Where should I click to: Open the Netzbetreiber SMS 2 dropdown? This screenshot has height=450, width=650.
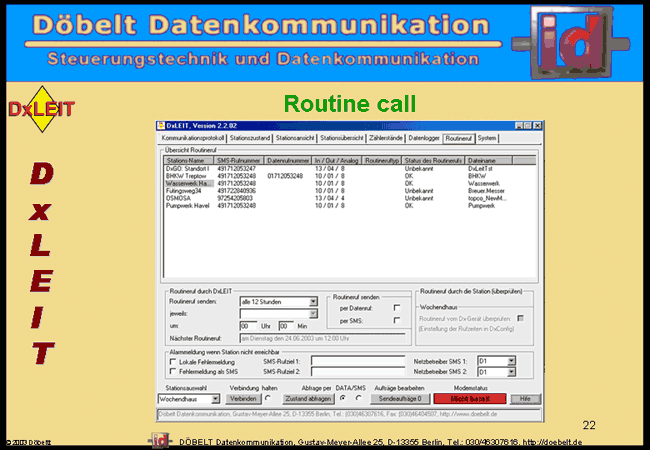(512, 372)
